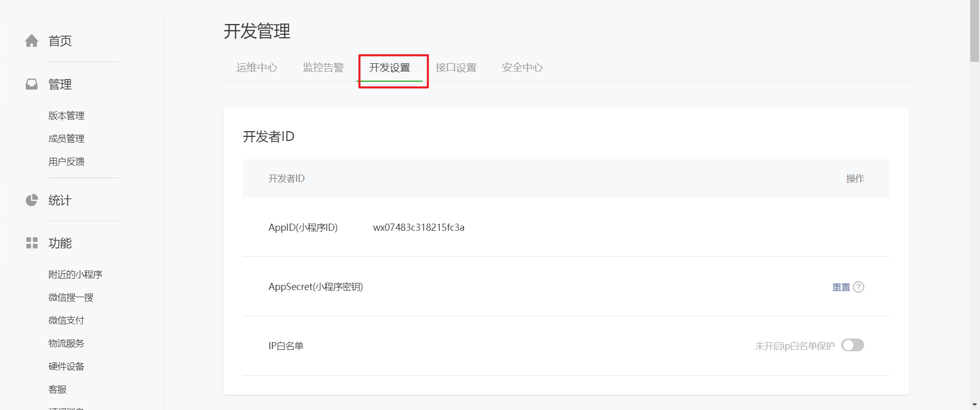Open 版本管理 in the sidebar

coord(66,116)
